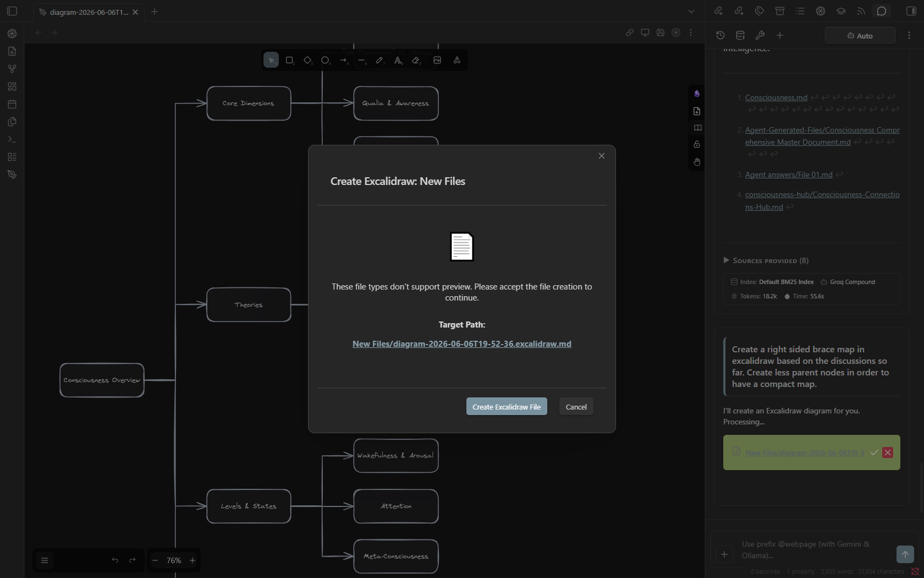Open the Excalidraw hamburger menu
The height and width of the screenshot is (578, 924).
(45, 560)
